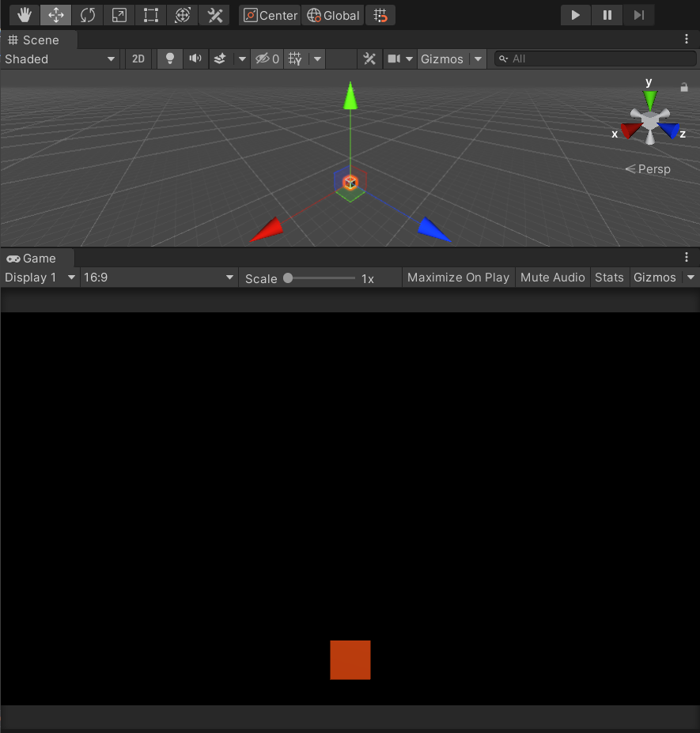Show the Stats overlay
The image size is (700, 733).
pos(609,277)
